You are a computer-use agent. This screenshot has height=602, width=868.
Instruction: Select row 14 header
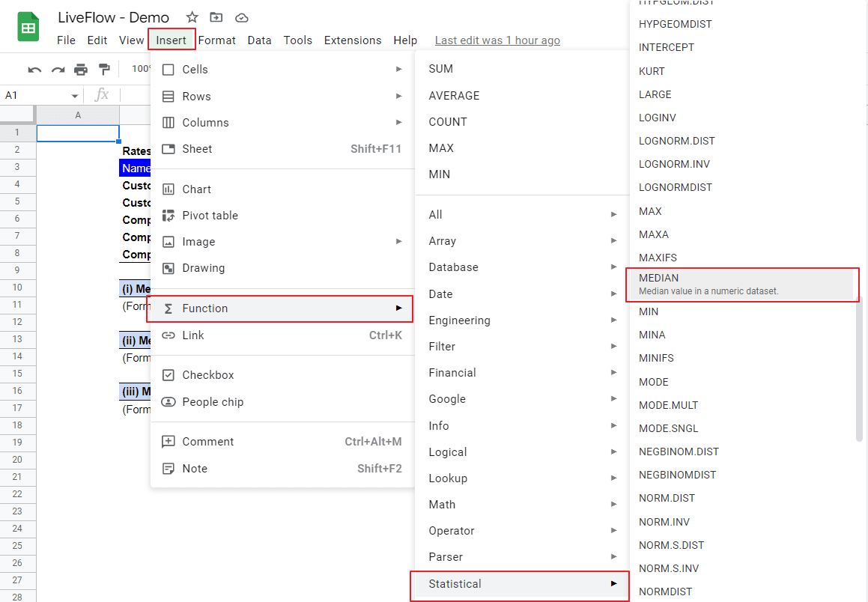[18, 356]
